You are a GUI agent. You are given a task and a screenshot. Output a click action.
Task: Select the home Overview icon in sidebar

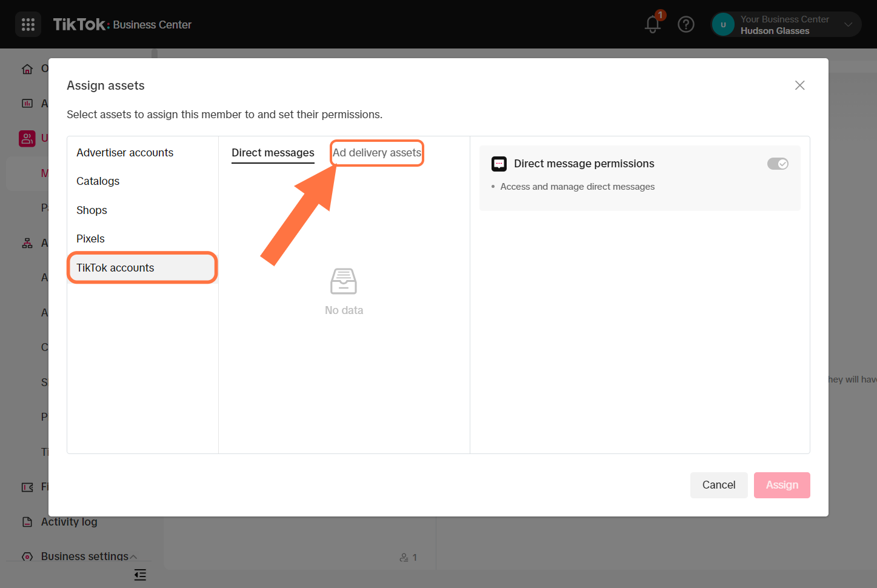pos(27,68)
